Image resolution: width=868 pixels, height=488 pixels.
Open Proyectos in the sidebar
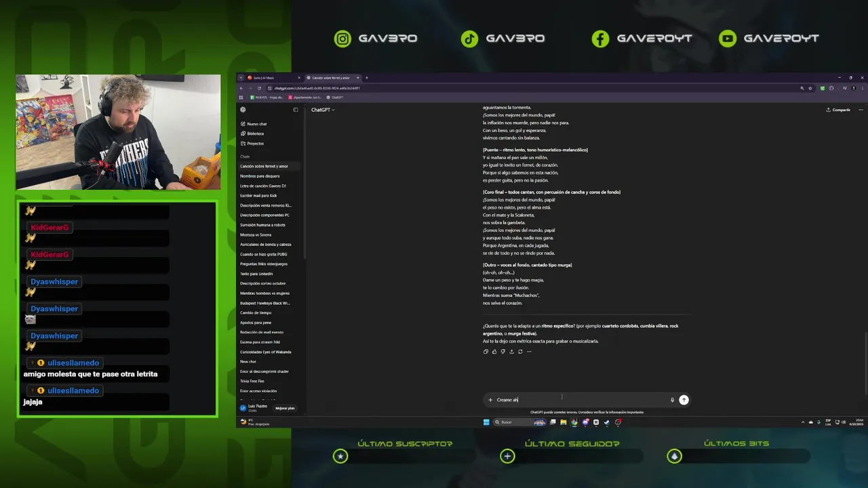pos(252,144)
